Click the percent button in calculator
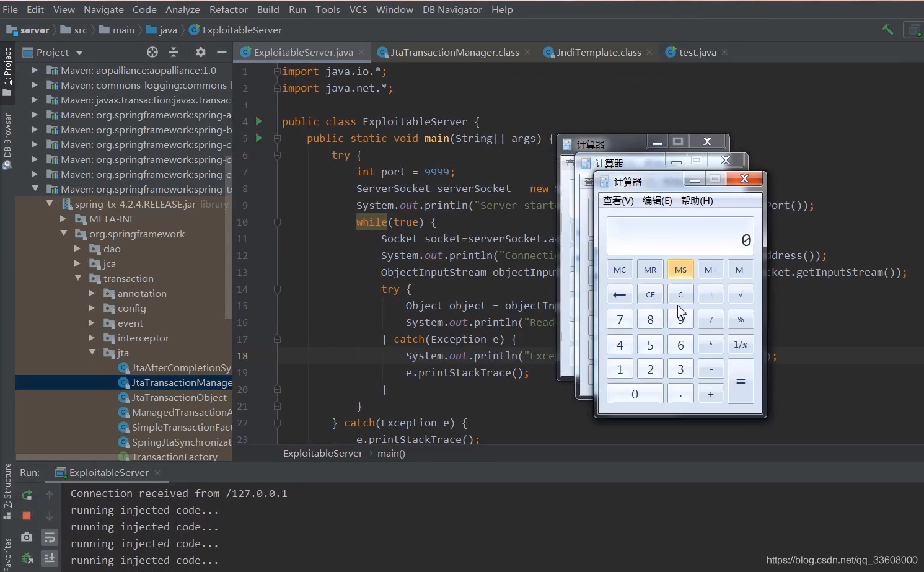 (741, 320)
